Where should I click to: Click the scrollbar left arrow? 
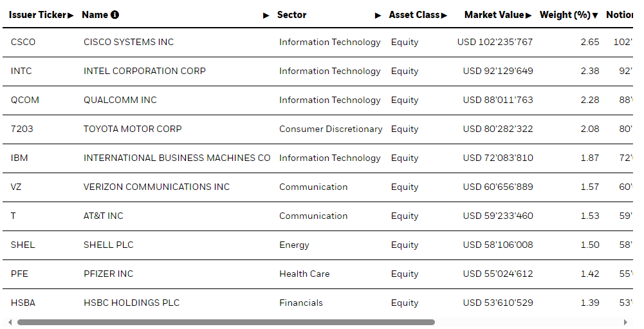(10, 323)
